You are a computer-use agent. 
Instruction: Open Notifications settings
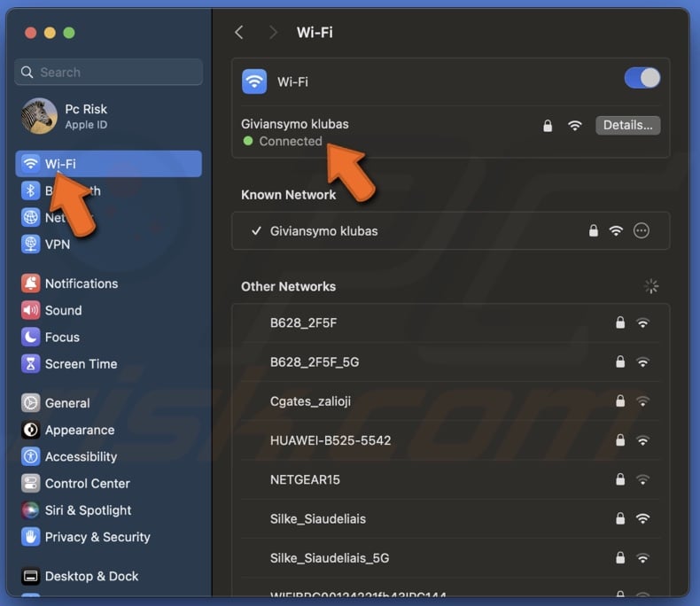click(x=70, y=284)
